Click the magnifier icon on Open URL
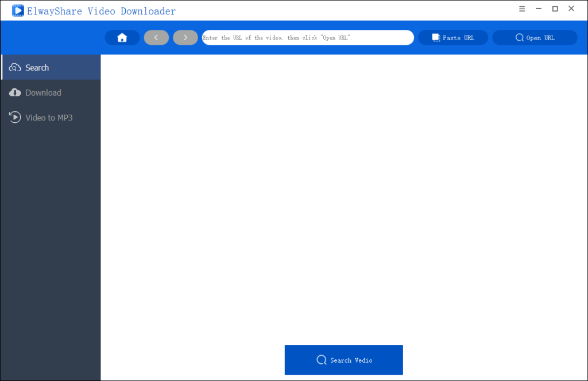Viewport: 588px width, 381px height. tap(520, 38)
